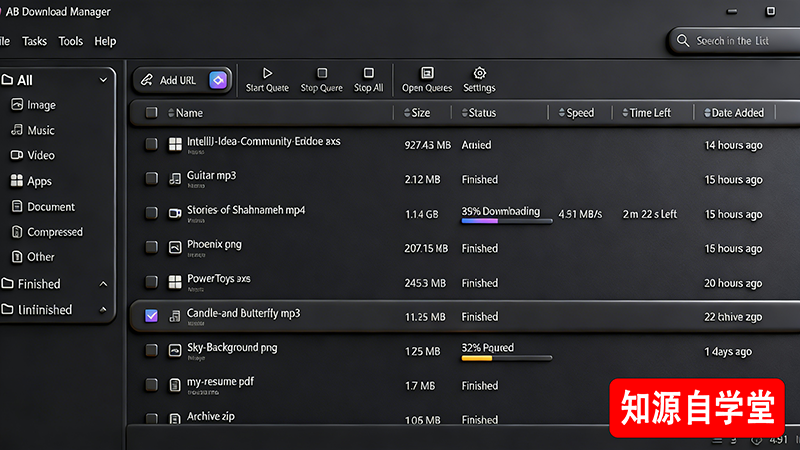Sort list by Date Added column
Viewport: 800px width, 450px height.
736,113
